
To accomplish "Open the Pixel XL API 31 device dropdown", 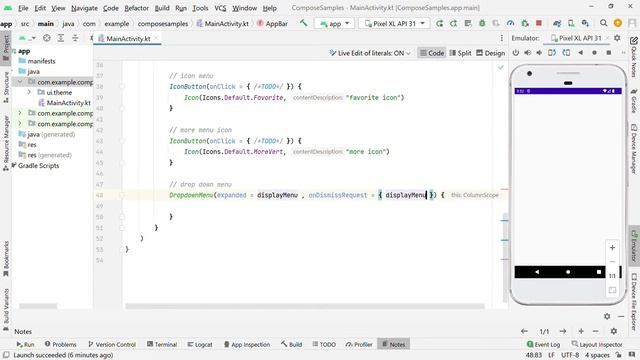I will click(x=394, y=24).
